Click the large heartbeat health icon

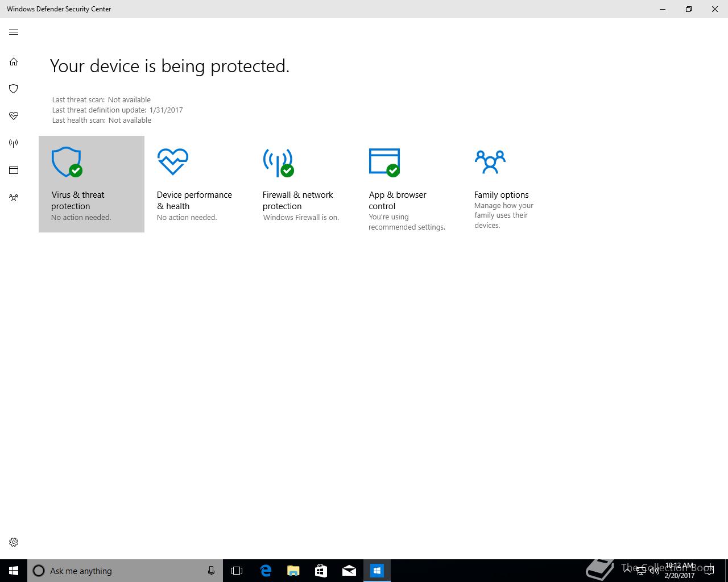tap(172, 161)
